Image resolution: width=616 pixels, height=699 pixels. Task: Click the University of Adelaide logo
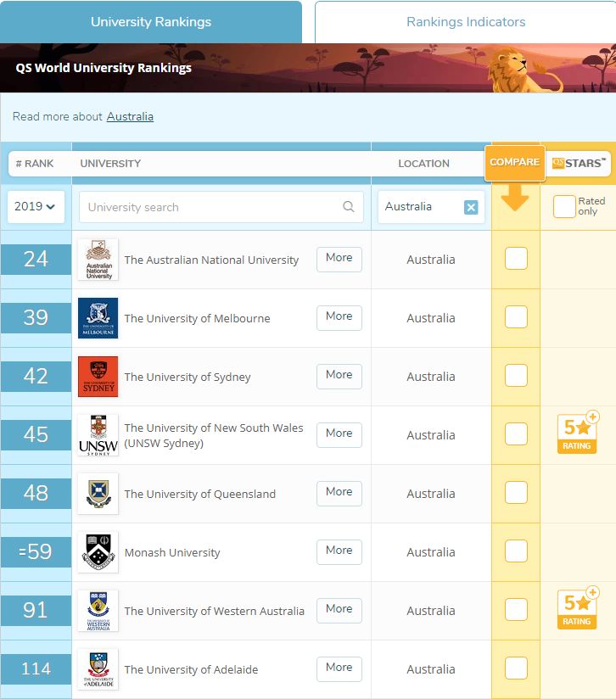[98, 669]
